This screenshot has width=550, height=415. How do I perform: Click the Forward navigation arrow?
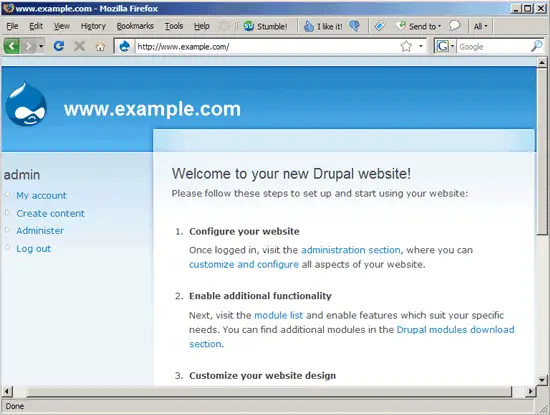click(x=29, y=46)
